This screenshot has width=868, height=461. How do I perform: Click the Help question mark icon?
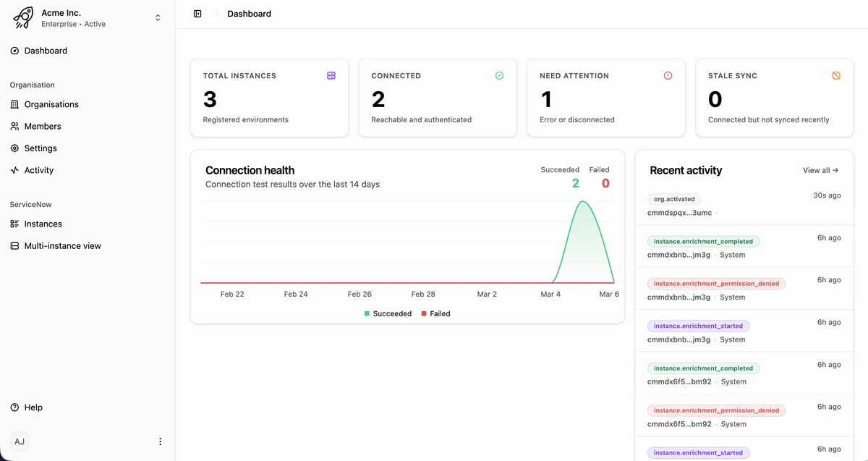(x=14, y=407)
